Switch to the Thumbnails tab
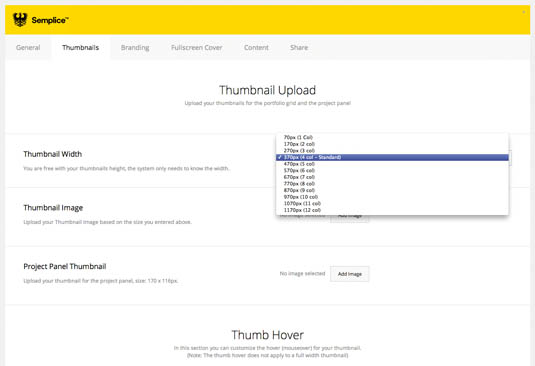 [x=81, y=48]
